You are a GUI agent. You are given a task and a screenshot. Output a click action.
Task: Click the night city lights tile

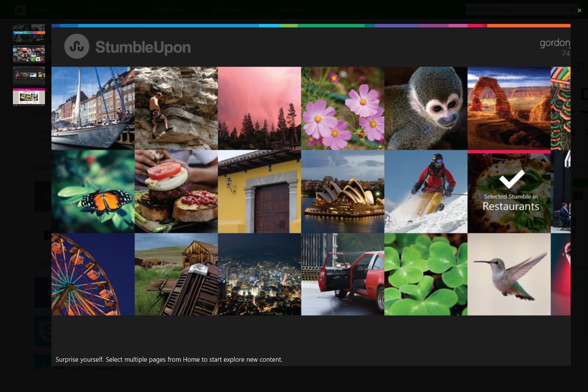pos(259,274)
